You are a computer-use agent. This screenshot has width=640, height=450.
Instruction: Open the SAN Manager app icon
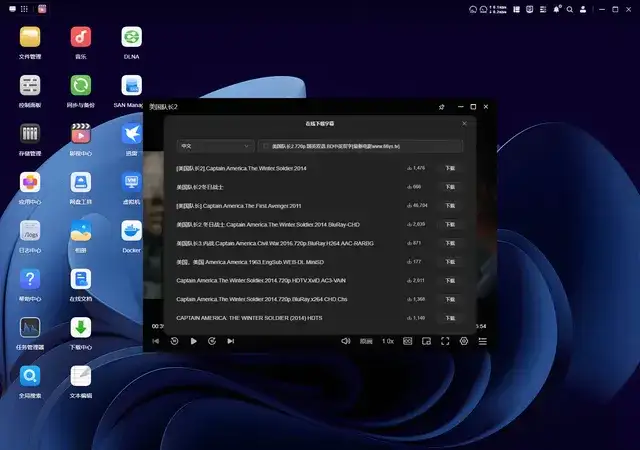(131, 85)
